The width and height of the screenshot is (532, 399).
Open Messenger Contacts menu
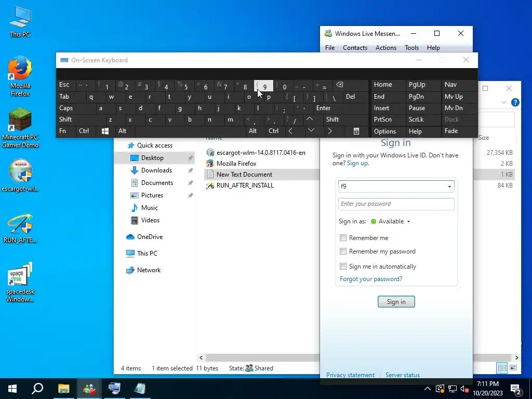(x=355, y=48)
